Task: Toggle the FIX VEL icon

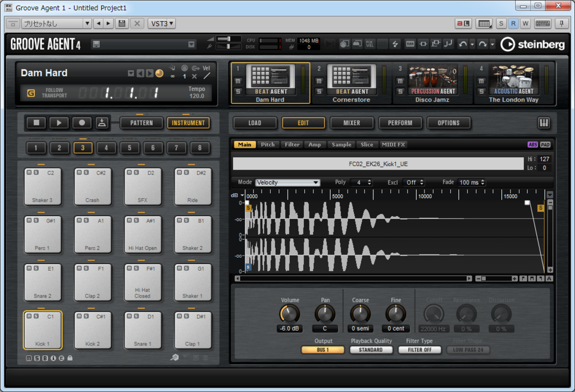Action: [x=369, y=44]
